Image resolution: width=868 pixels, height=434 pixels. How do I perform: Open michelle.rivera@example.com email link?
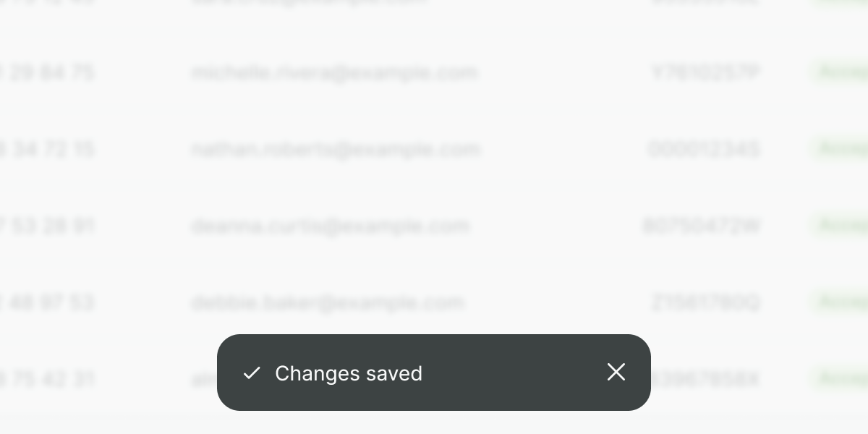point(334,72)
